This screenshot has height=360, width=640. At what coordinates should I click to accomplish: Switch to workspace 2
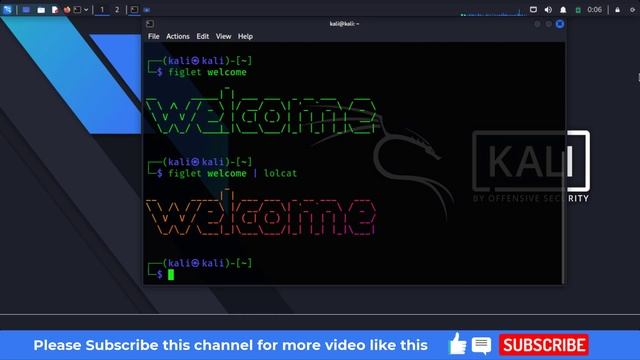pos(117,9)
